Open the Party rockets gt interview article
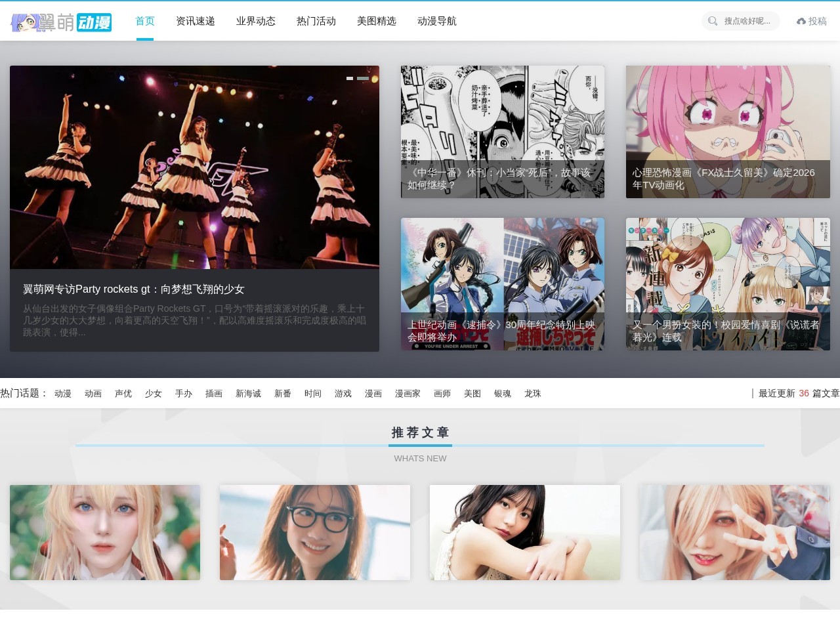The width and height of the screenshot is (840, 630). pyautogui.click(x=134, y=289)
